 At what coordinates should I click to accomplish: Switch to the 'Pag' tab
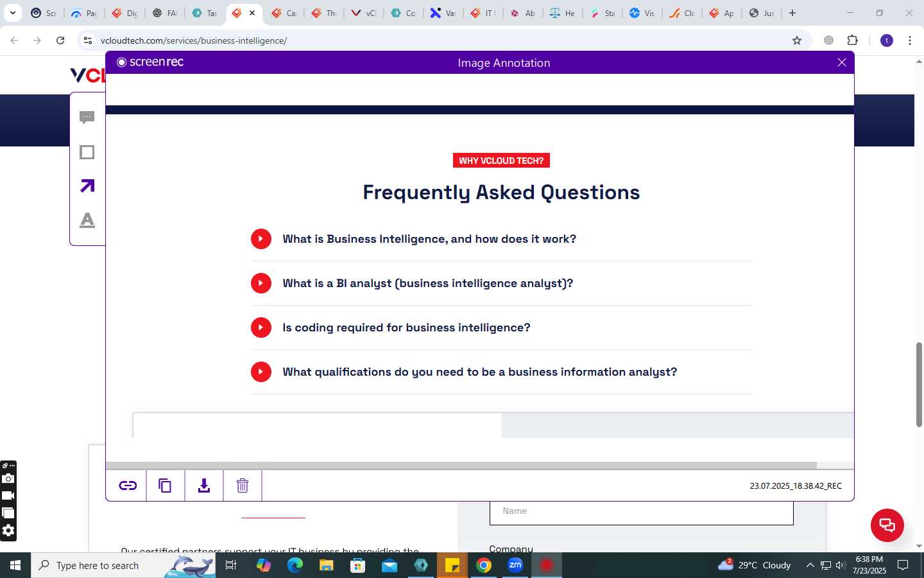click(x=84, y=13)
